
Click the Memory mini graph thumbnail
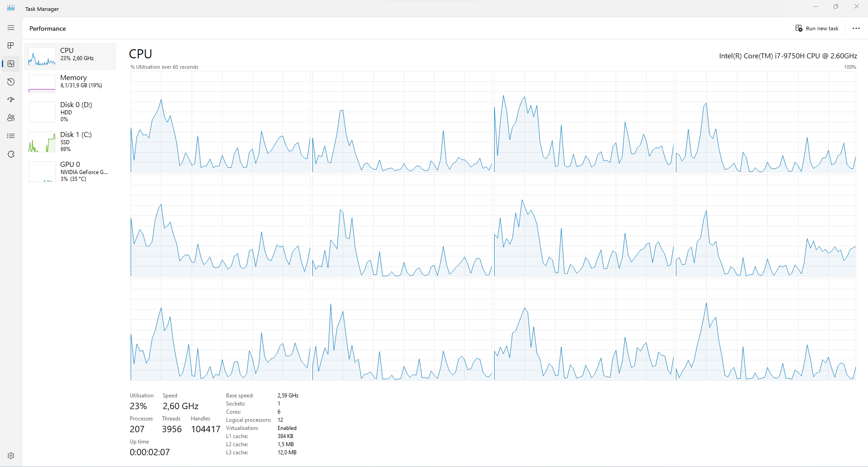(x=42, y=84)
